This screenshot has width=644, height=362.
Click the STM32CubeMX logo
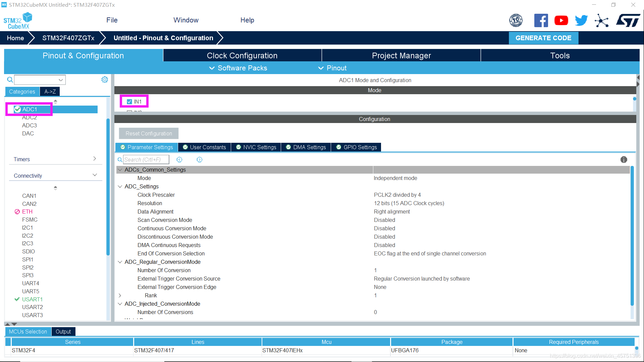pyautogui.click(x=18, y=21)
